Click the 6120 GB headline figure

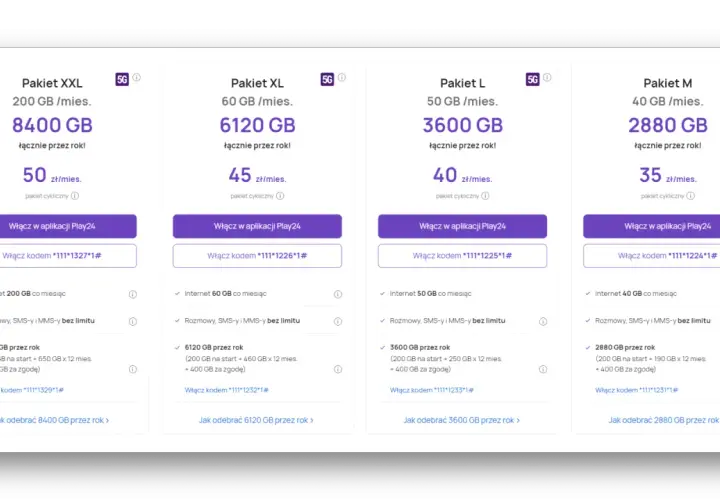point(257,125)
